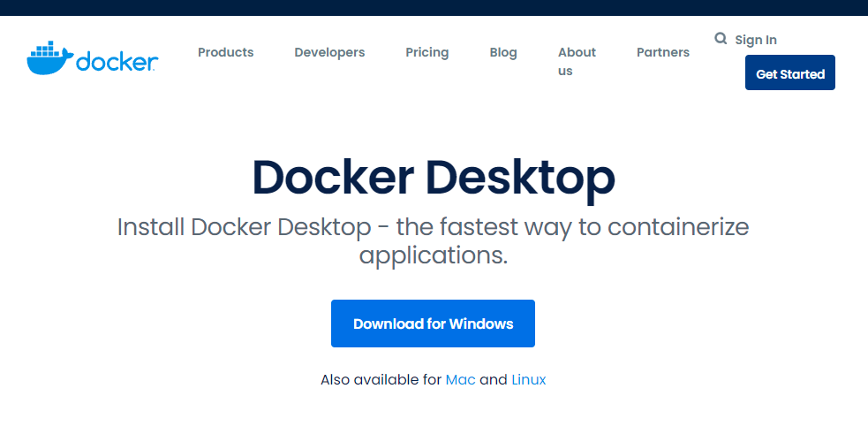
Task: Go to the Pricing page
Action: [426, 52]
